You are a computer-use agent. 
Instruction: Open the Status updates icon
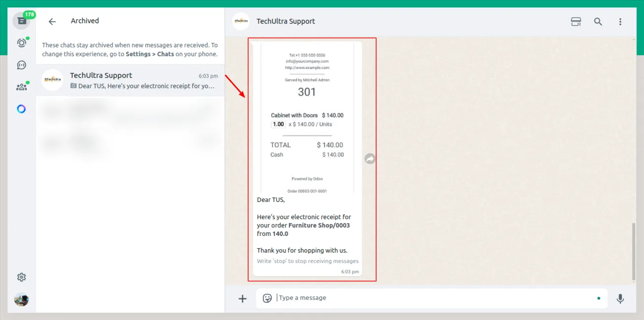click(x=21, y=43)
